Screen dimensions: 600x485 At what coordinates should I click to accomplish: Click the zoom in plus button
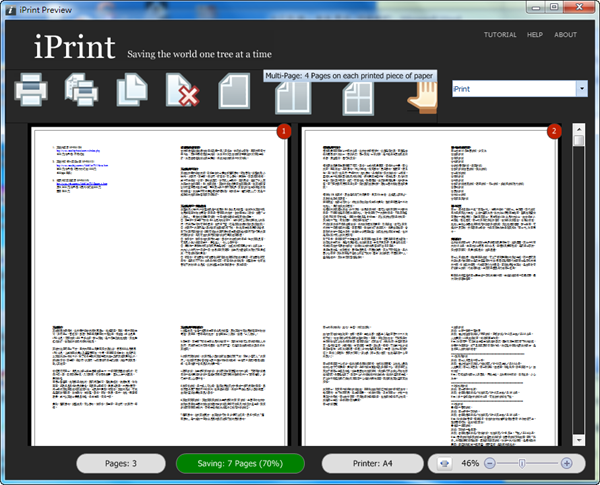566,464
